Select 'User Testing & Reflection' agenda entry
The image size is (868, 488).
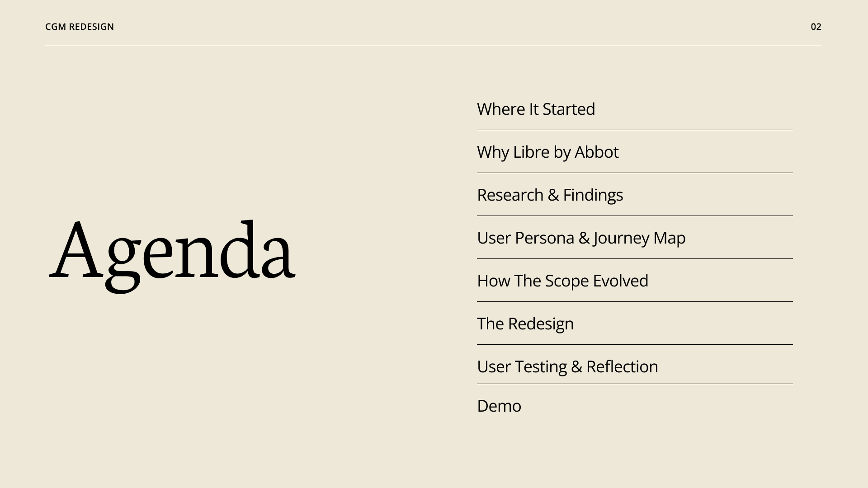pyautogui.click(x=567, y=367)
